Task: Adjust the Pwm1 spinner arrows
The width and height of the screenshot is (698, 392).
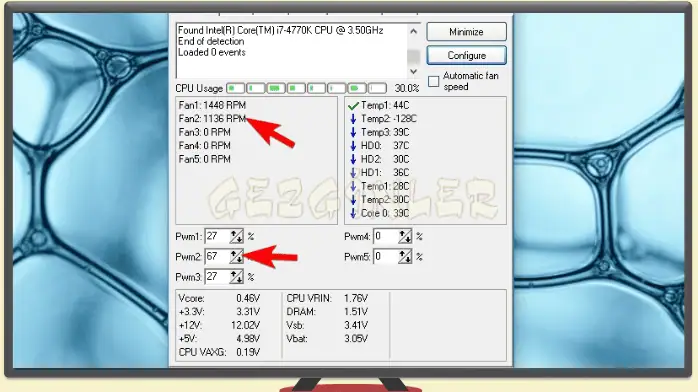Action: (236, 236)
